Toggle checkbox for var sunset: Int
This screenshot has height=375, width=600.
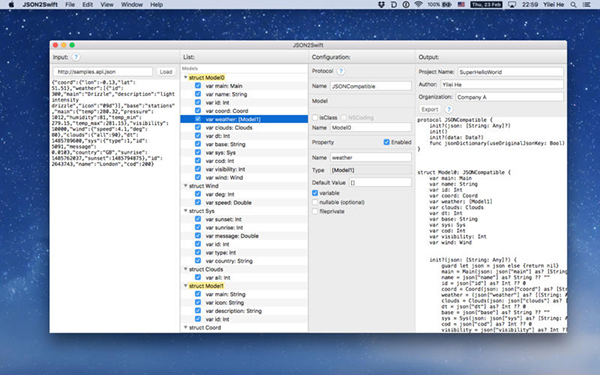pyautogui.click(x=198, y=219)
